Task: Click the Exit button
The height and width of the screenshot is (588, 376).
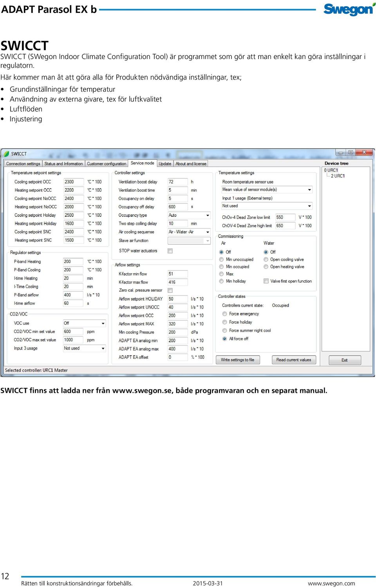Action: click(345, 360)
